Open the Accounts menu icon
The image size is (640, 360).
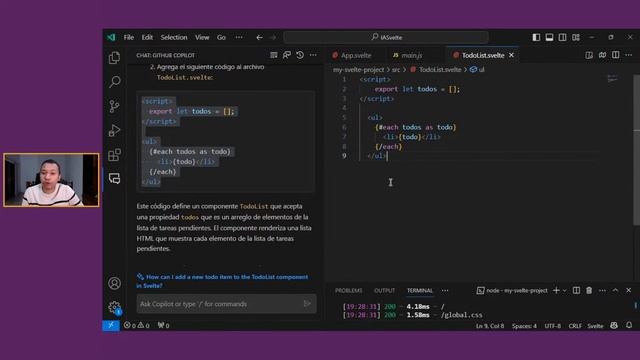click(114, 283)
